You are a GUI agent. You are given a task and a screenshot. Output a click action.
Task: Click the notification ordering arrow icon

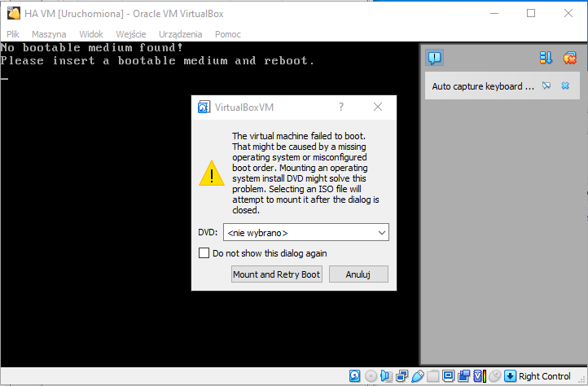point(546,58)
